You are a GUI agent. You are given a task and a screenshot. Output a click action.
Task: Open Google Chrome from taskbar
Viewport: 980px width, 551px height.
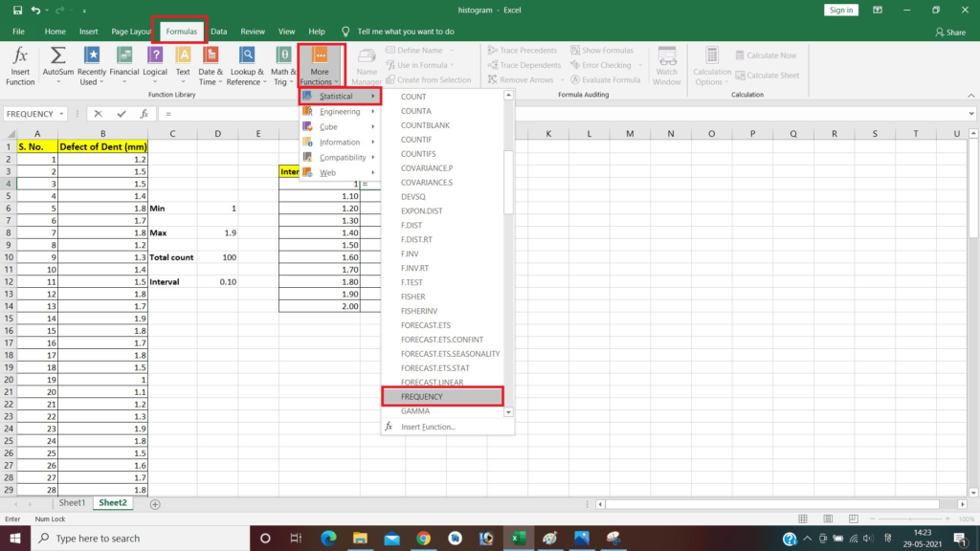click(x=423, y=538)
